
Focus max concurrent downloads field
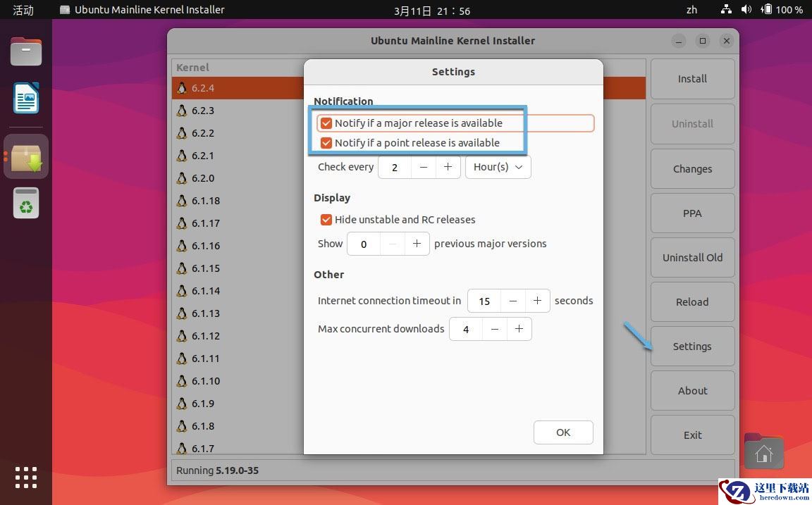[466, 329]
